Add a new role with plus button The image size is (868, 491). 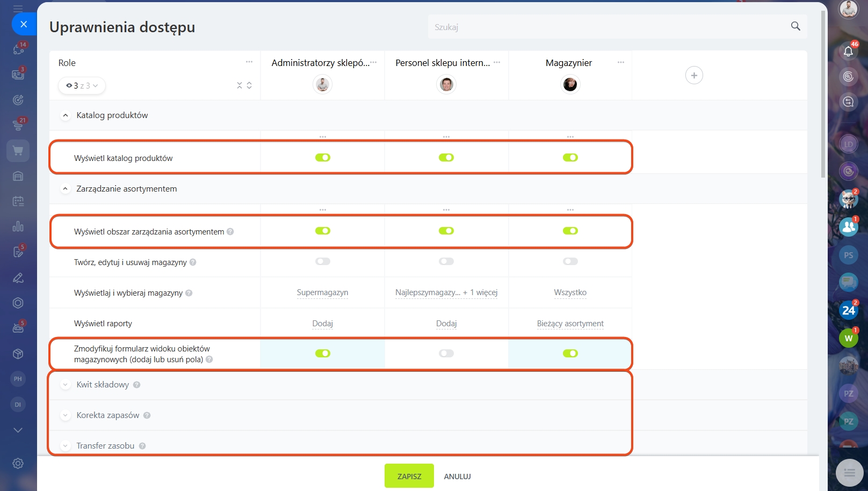click(x=694, y=75)
